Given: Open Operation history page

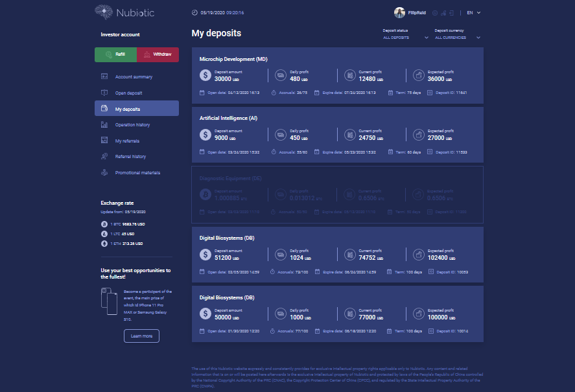Looking at the screenshot, I should tap(132, 124).
